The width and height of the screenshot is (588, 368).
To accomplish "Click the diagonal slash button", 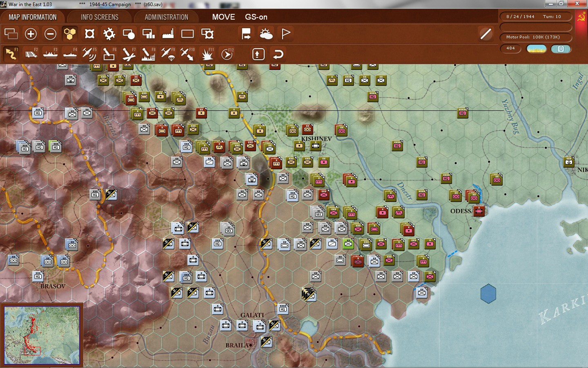I will point(486,34).
